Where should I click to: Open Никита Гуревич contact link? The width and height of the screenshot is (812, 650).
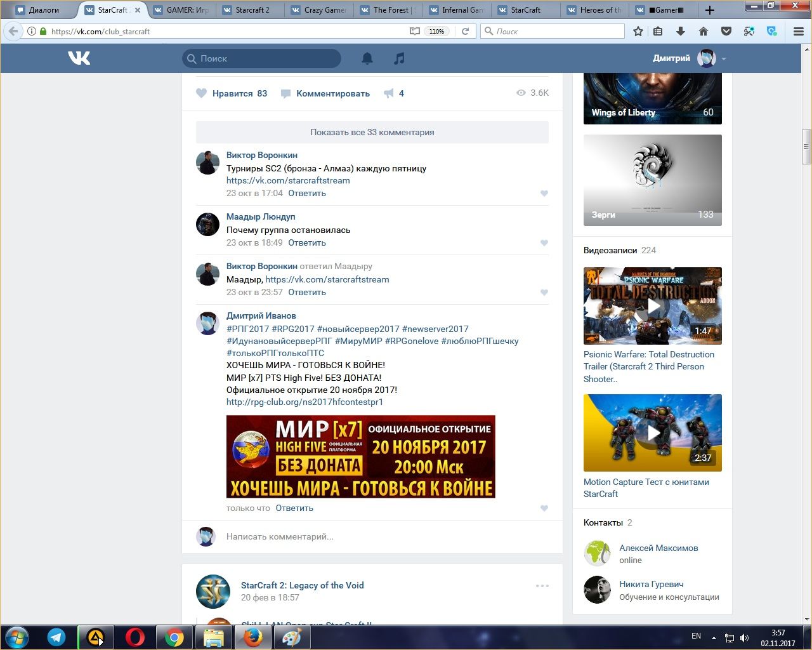[x=652, y=584]
